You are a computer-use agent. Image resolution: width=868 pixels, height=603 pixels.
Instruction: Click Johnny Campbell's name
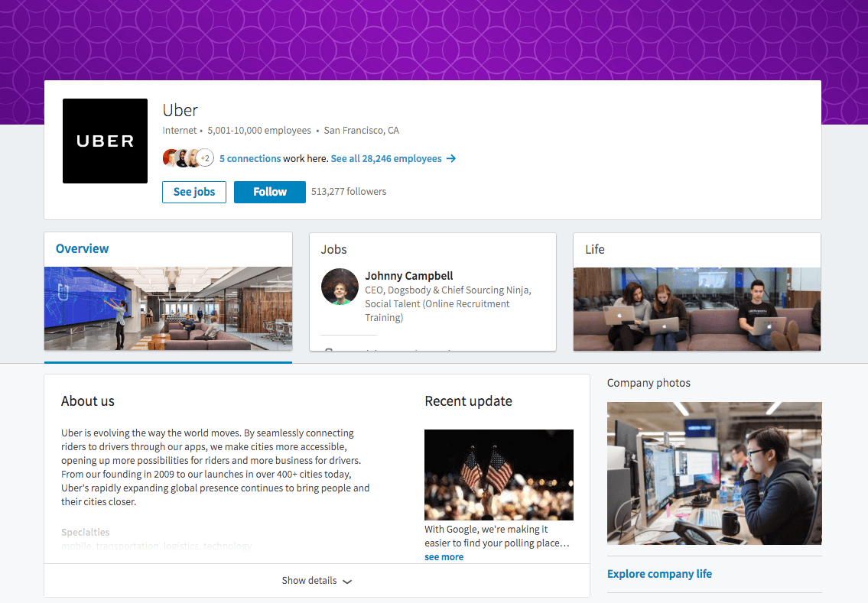pos(409,275)
